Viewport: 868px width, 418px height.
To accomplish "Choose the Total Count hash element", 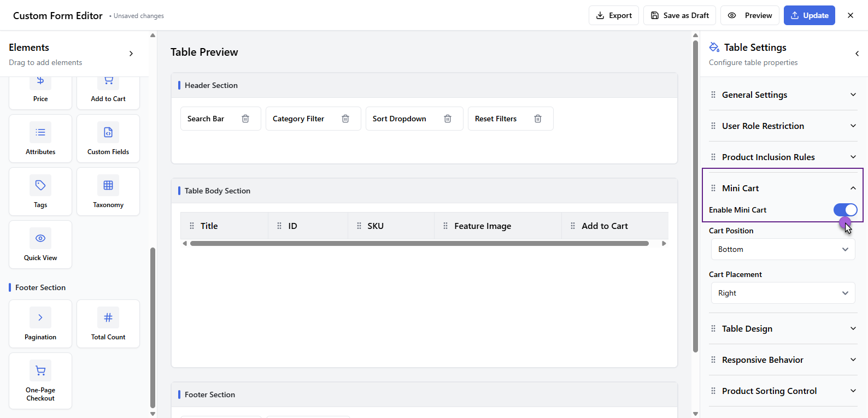I will click(108, 323).
